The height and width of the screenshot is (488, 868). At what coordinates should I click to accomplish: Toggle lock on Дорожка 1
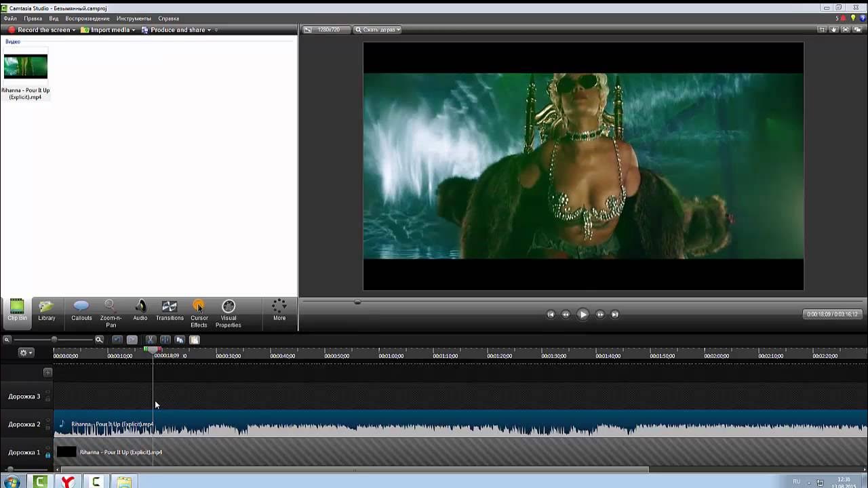coord(47,455)
